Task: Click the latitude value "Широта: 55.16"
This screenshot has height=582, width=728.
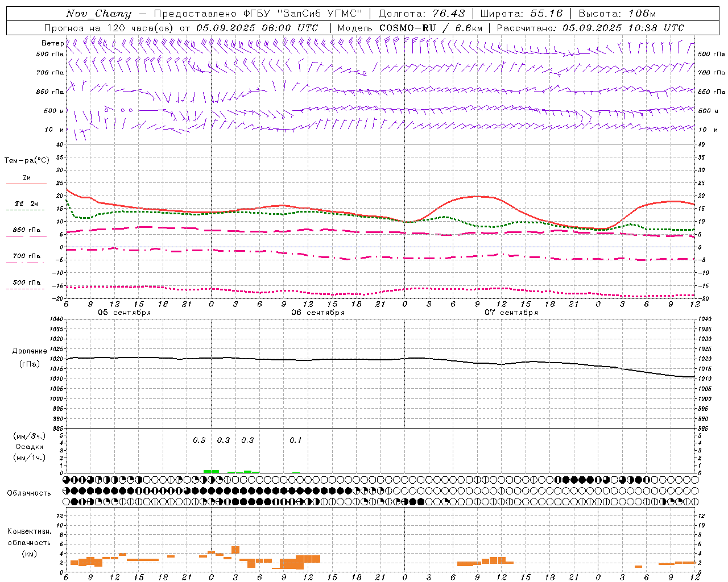Action: 521,14
